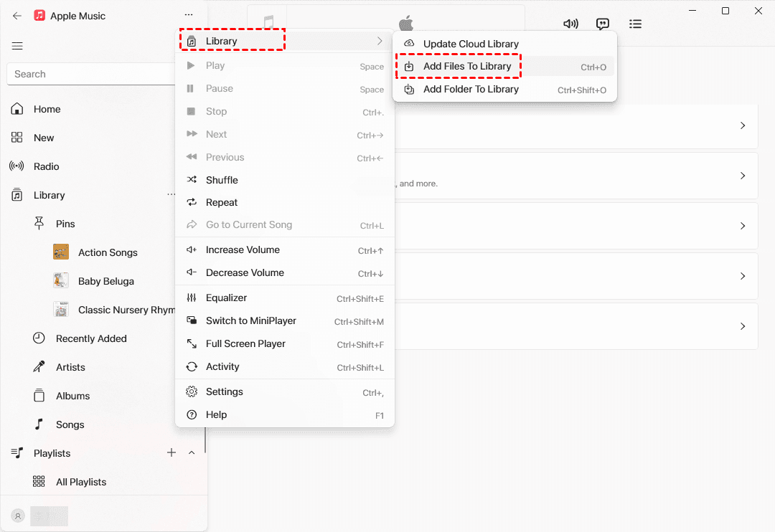Click the Apple Music app logo

click(39, 15)
